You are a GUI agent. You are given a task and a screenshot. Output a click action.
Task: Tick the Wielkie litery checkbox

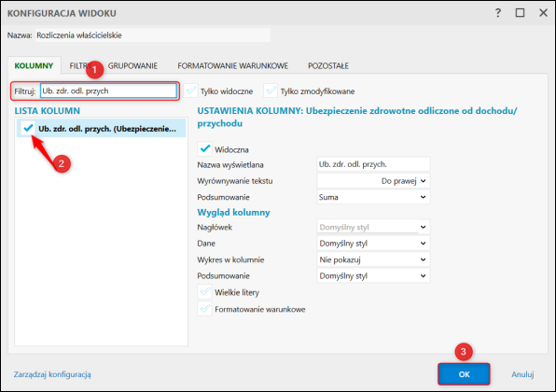click(204, 292)
